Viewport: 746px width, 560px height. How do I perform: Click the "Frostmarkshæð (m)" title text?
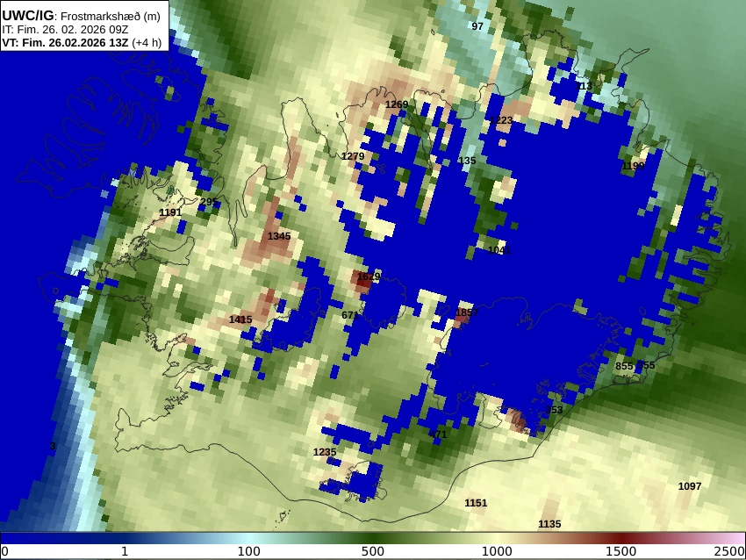[111, 16]
